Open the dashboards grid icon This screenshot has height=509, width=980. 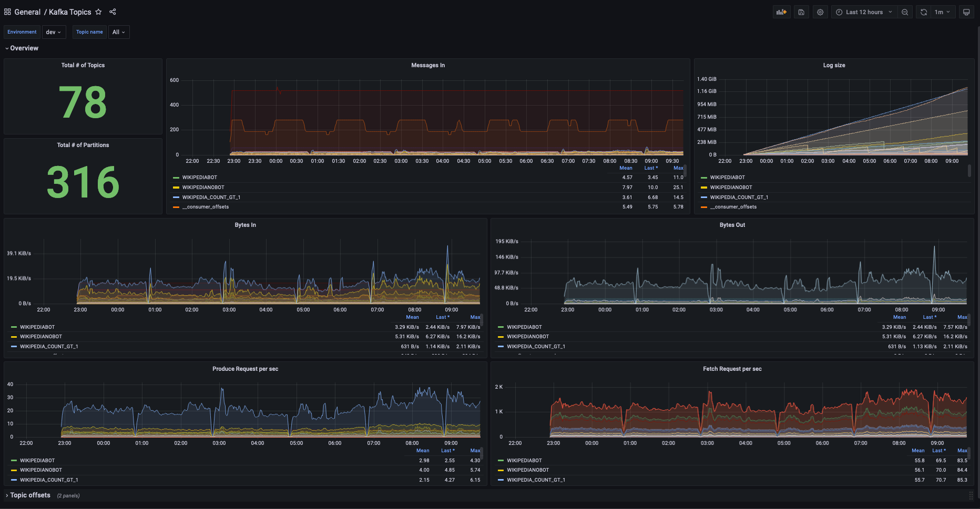coord(7,12)
